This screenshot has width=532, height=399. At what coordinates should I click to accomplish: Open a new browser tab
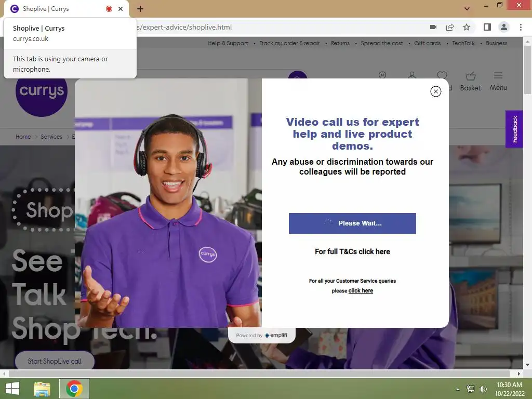(140, 9)
